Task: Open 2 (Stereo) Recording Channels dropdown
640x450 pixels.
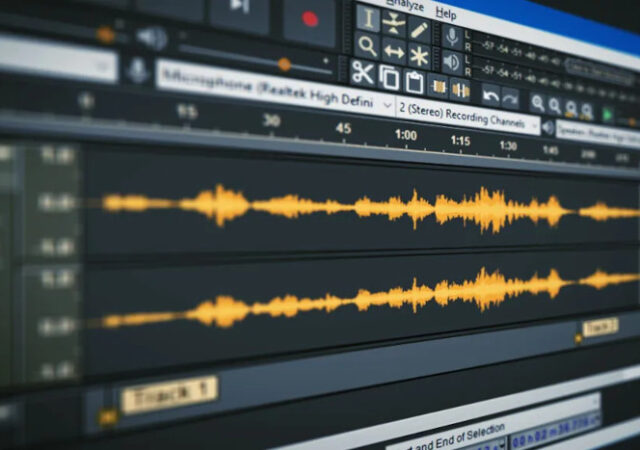Action: coord(468,116)
